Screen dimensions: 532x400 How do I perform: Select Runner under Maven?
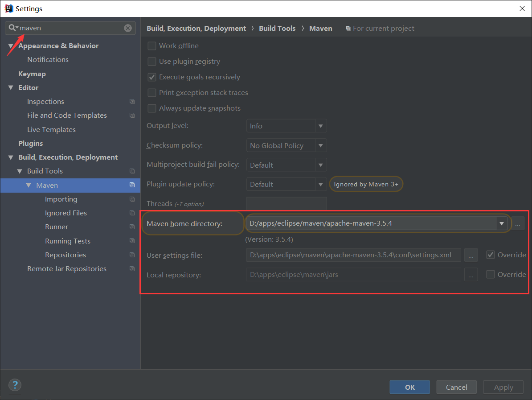click(56, 227)
